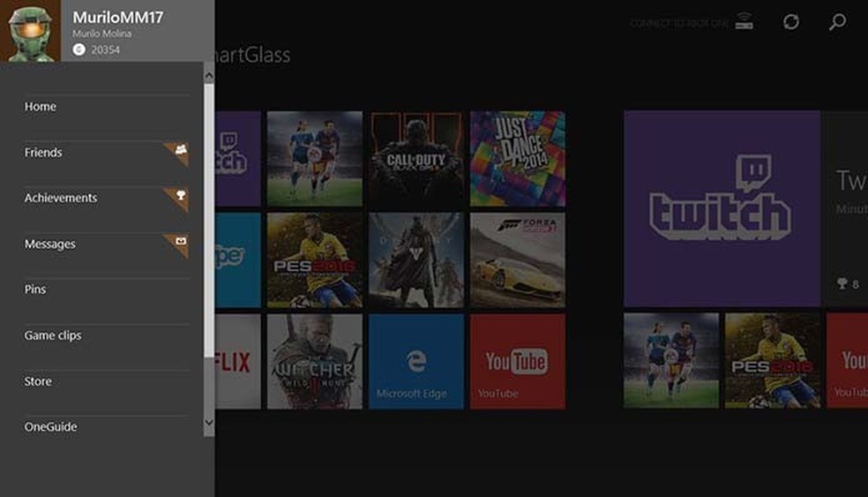Click the gamerscore value 20354
The image size is (868, 497).
[105, 49]
